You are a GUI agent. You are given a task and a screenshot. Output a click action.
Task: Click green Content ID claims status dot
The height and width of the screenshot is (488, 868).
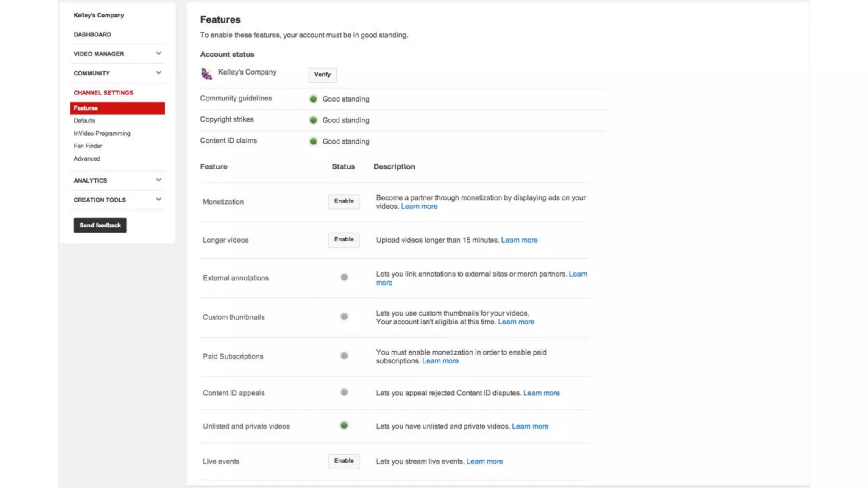(313, 141)
